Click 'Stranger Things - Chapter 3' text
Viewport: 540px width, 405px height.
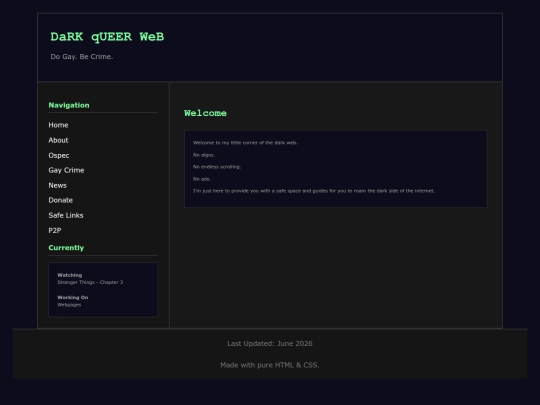(90, 282)
